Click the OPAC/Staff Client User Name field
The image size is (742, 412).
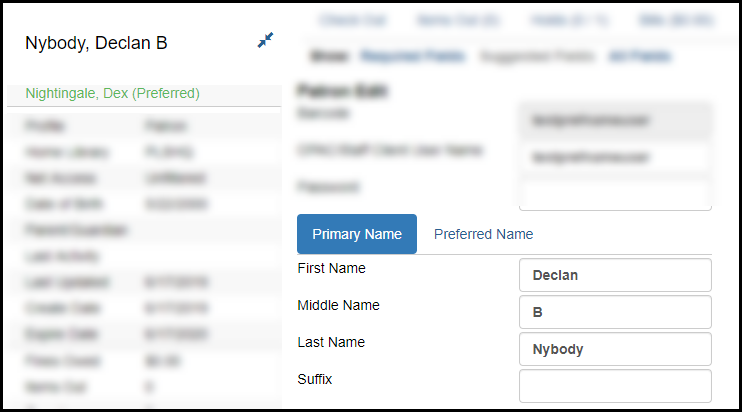coord(615,157)
